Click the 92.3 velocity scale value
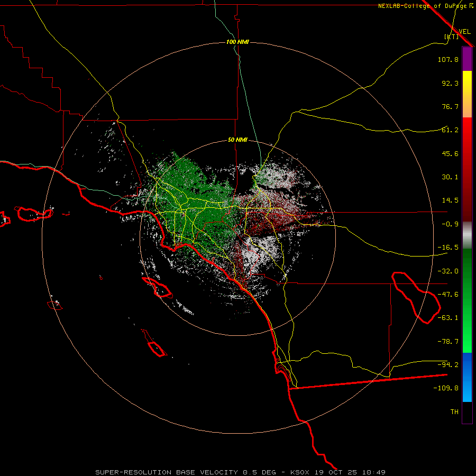Image resolution: width=476 pixels, height=476 pixels. [x=450, y=83]
